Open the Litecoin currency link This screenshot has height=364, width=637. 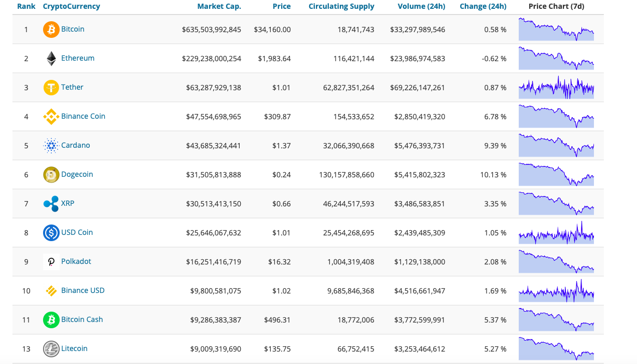(74, 348)
